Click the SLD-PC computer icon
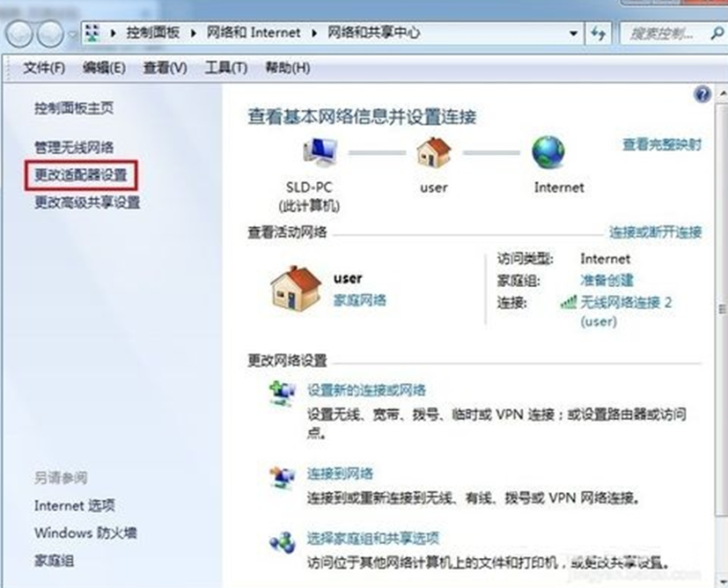This screenshot has width=728, height=588. pyautogui.click(x=320, y=152)
